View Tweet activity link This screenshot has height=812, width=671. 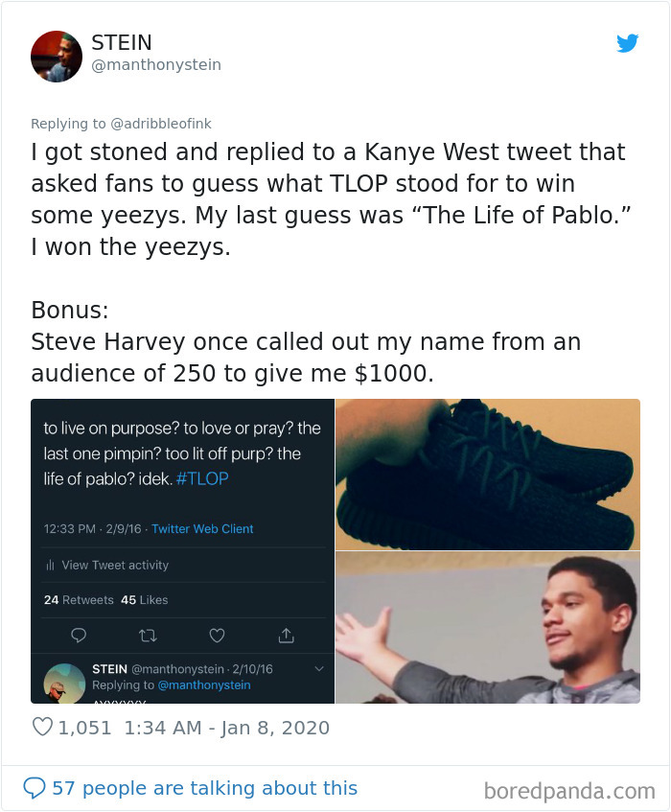pyautogui.click(x=114, y=566)
